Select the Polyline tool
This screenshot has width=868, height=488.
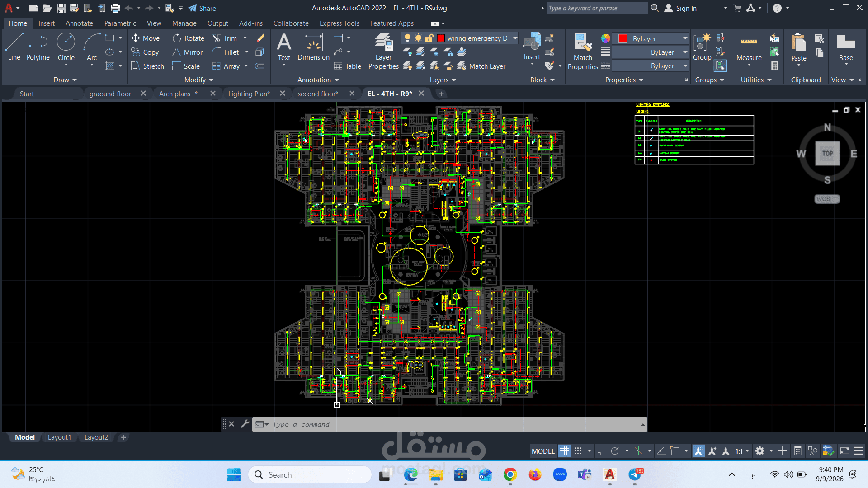(38, 47)
